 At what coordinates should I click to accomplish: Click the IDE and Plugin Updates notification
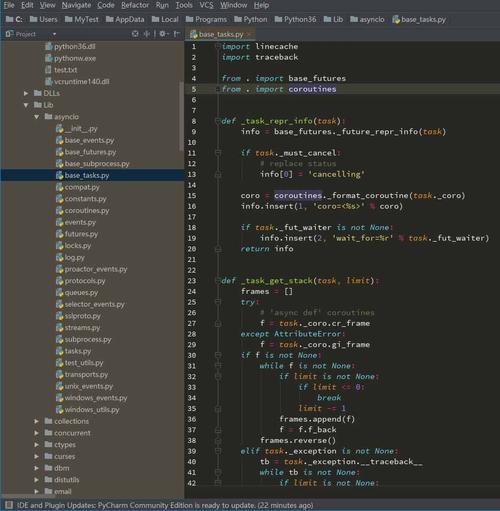click(x=165, y=505)
